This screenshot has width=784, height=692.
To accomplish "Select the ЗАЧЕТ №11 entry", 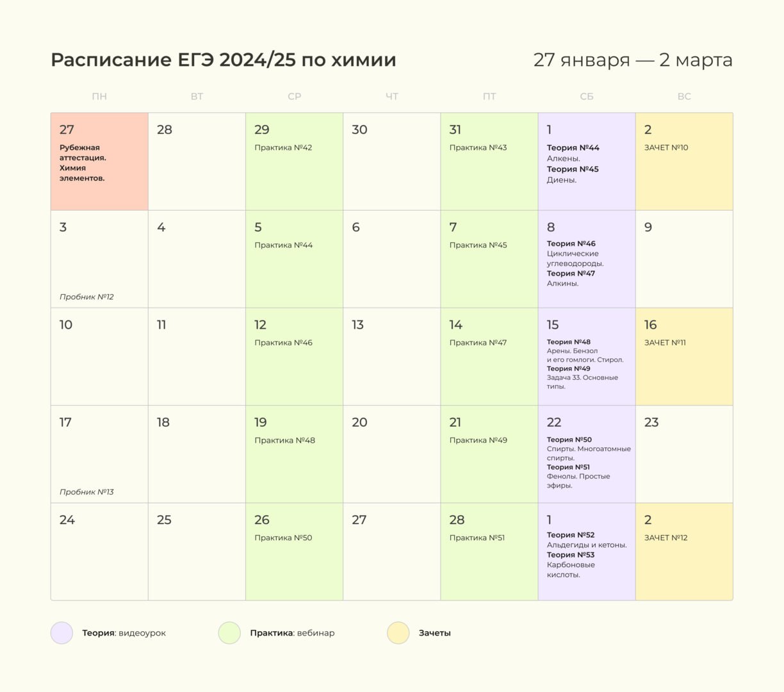I will tap(665, 343).
